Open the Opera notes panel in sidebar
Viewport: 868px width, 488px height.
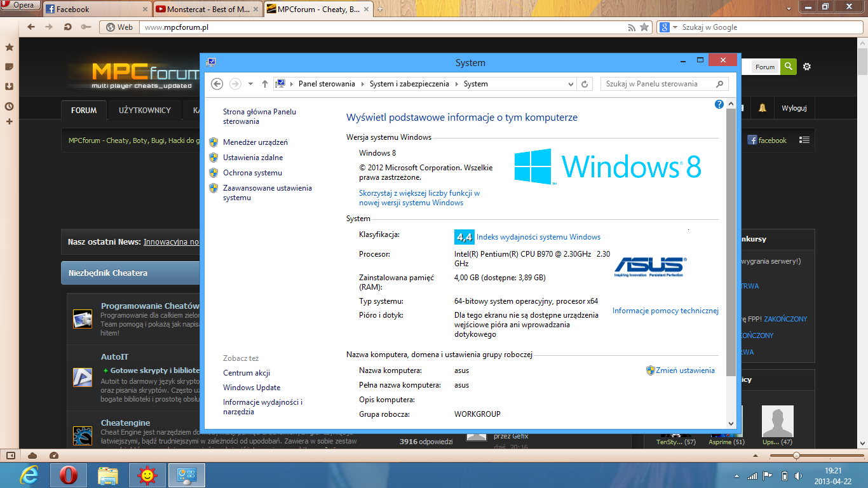(x=9, y=67)
